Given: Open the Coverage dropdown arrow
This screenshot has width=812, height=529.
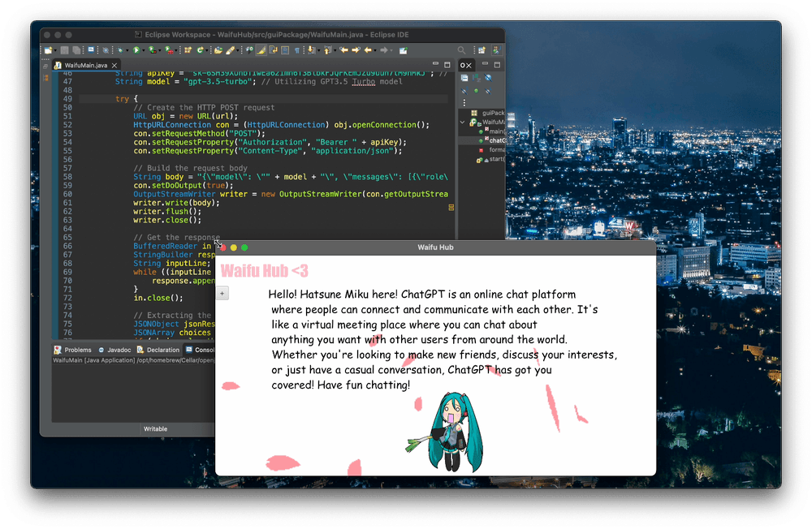Looking at the screenshot, I should (159, 50).
